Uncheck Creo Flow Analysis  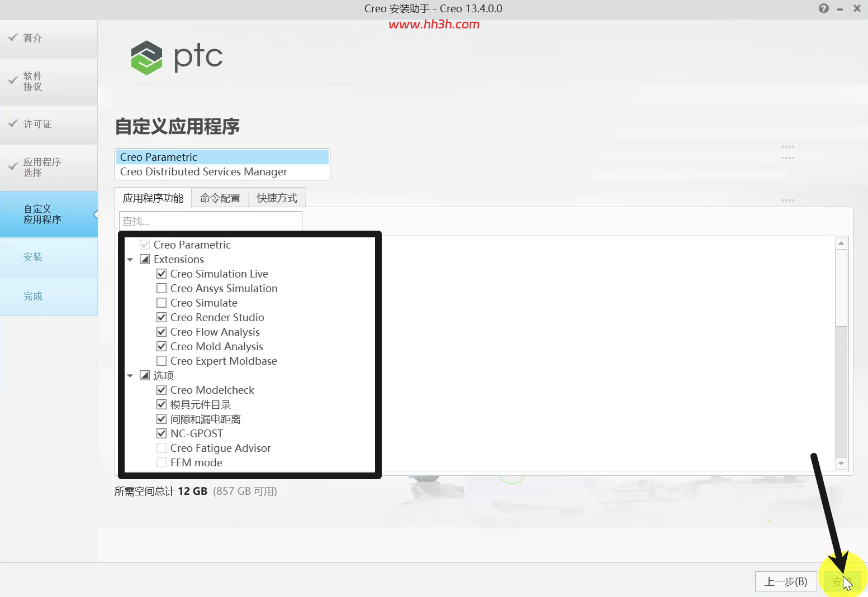pyautogui.click(x=162, y=332)
